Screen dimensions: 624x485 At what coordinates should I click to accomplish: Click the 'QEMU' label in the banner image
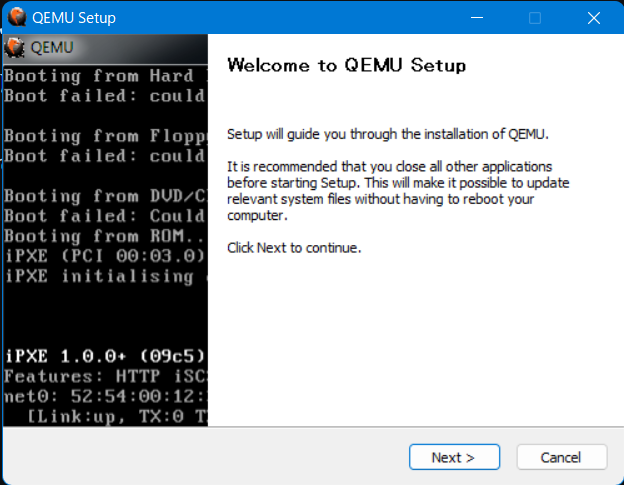[x=52, y=47]
